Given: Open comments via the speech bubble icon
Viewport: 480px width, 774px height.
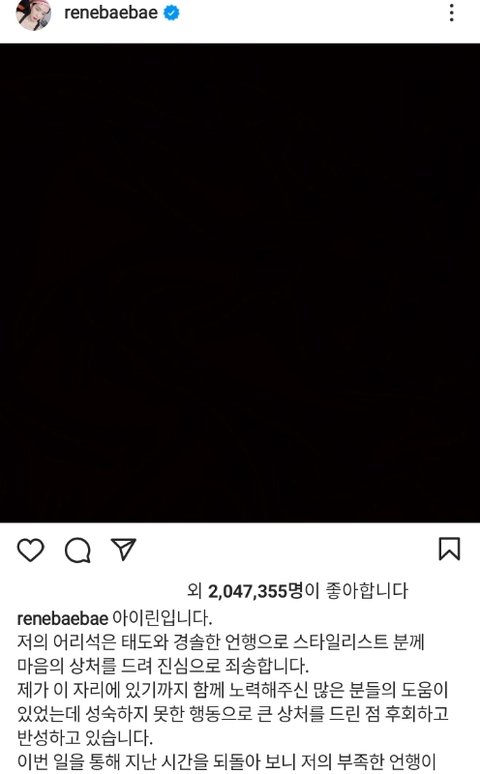Looking at the screenshot, I should pos(78,550).
